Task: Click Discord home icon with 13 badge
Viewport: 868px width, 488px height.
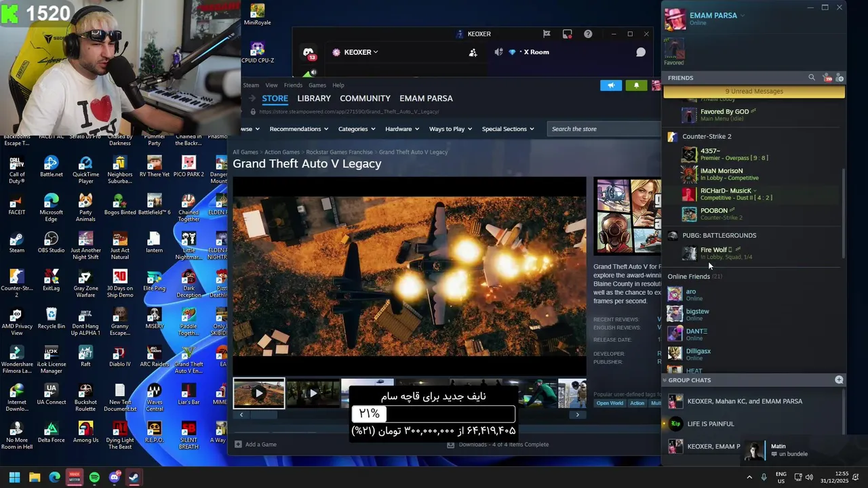Action: pos(309,53)
